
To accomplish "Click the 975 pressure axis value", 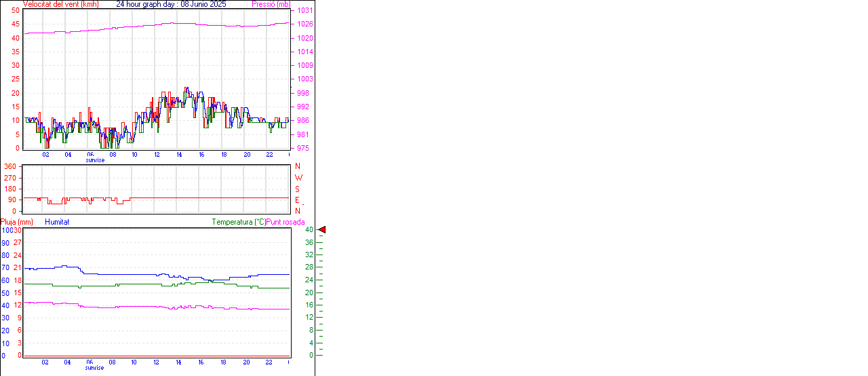I will pos(303,148).
